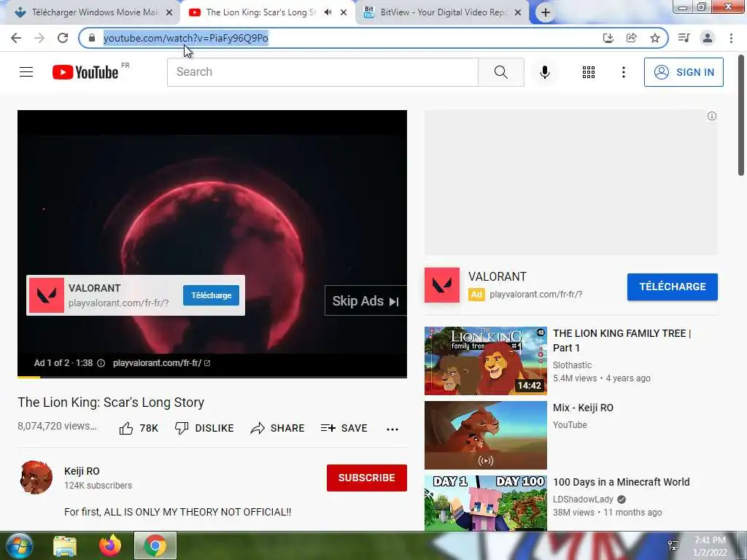Launch Firefox from the taskbar

[110, 545]
